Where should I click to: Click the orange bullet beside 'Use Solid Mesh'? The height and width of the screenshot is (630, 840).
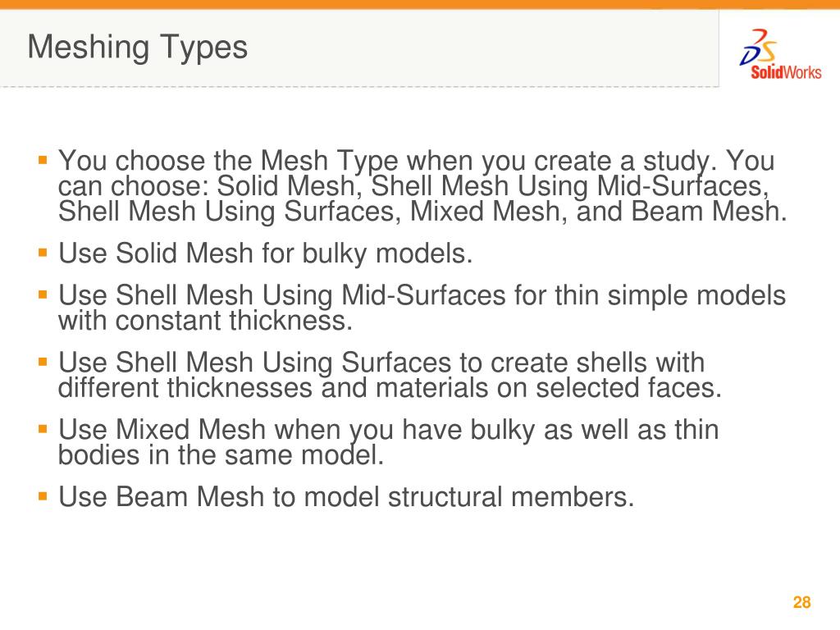(43, 252)
